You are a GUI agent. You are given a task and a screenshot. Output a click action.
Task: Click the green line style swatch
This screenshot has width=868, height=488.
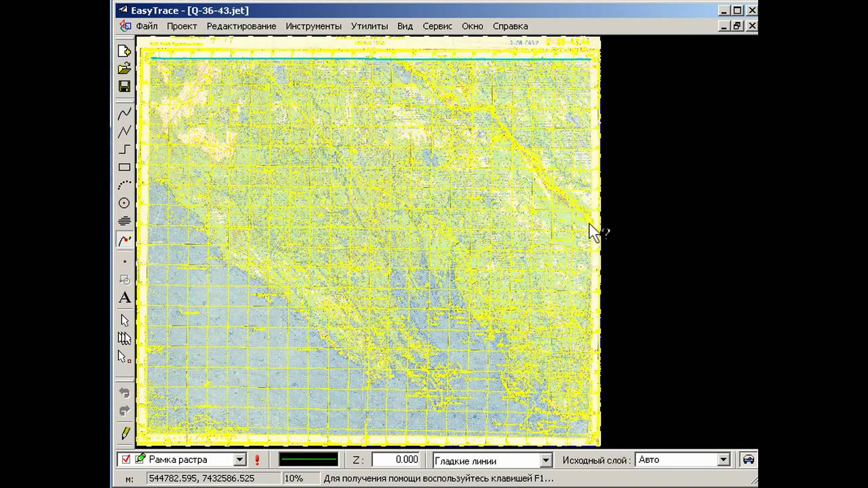pyautogui.click(x=309, y=460)
